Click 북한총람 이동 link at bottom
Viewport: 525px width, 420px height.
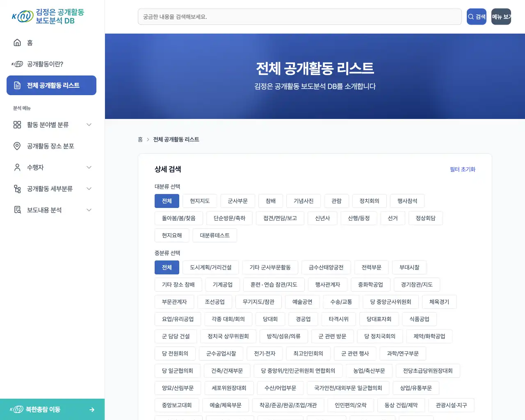(52, 409)
